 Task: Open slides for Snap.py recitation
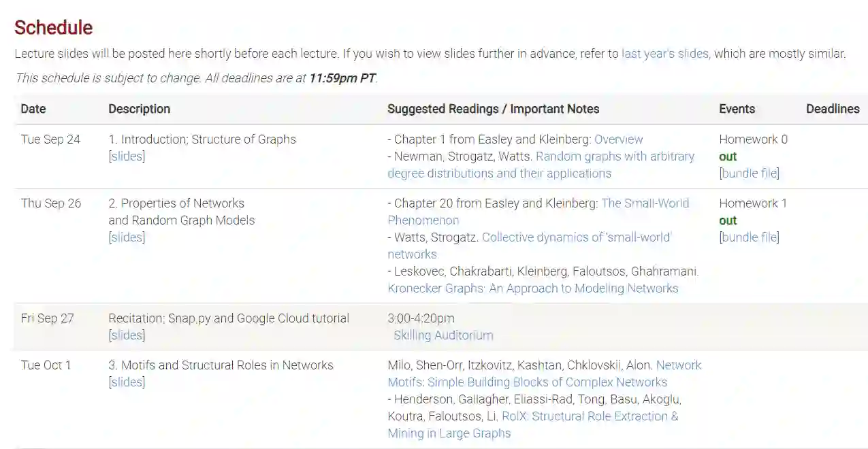(x=127, y=335)
